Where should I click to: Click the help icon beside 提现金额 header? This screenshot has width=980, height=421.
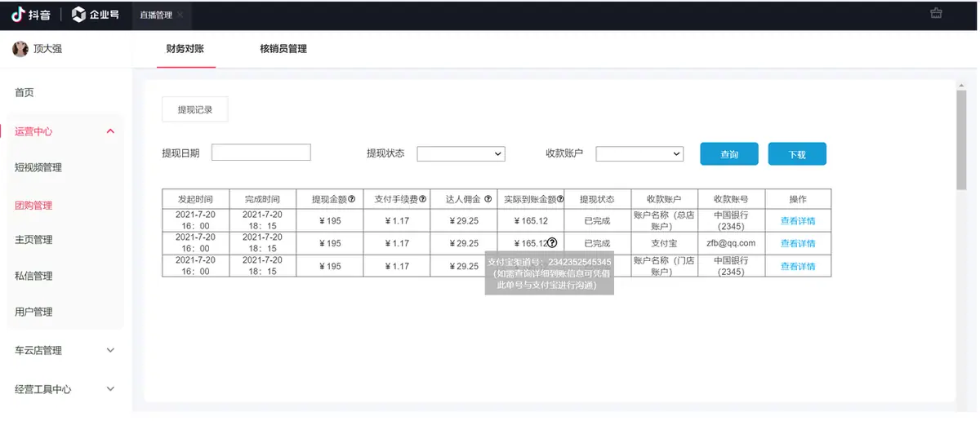click(x=352, y=199)
